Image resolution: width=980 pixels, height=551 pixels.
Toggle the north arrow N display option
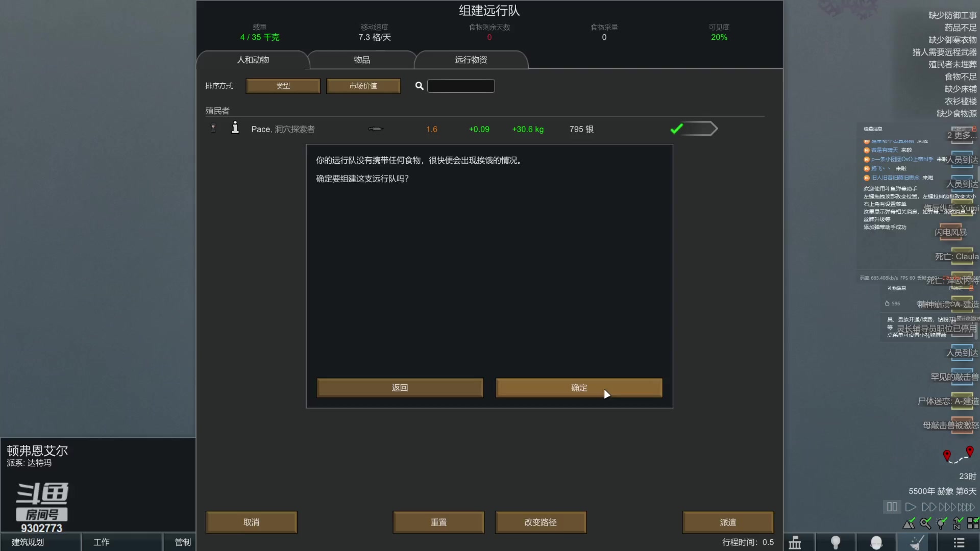pos(958,523)
